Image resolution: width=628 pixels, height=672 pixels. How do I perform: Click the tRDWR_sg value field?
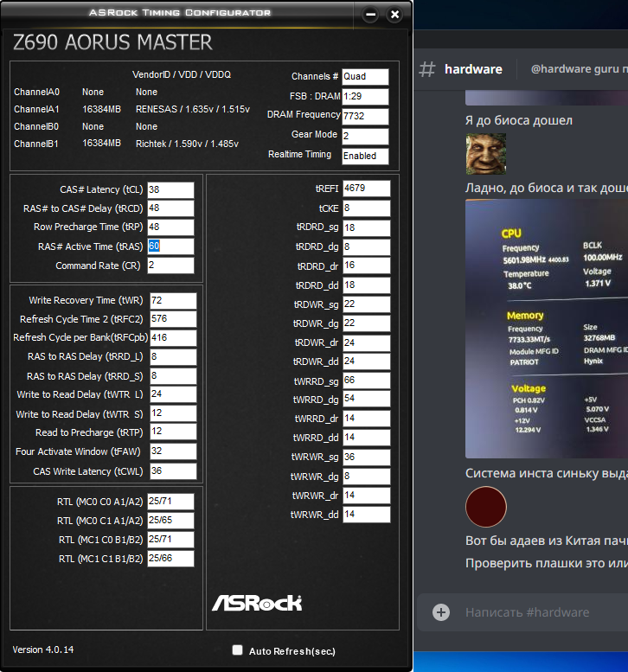367,304
